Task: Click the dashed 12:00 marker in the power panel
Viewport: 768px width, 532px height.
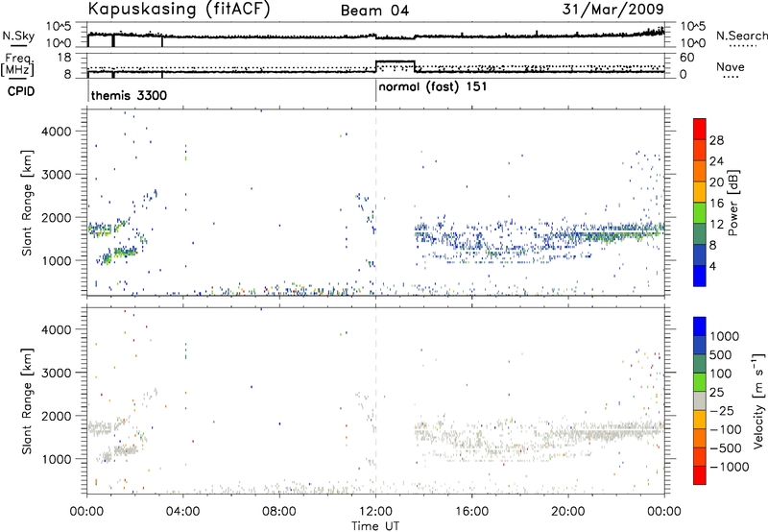Action: pyautogui.click(x=375, y=203)
